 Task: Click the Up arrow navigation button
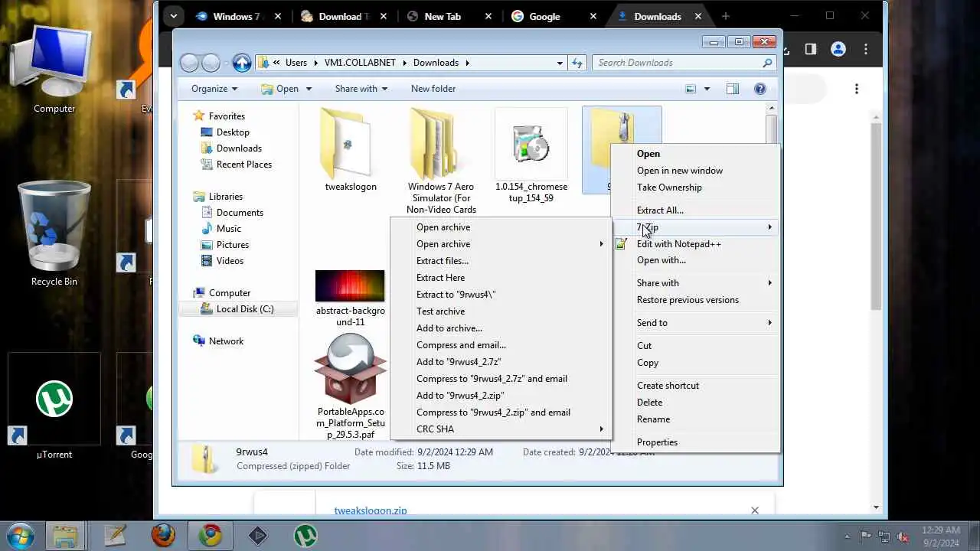[242, 63]
